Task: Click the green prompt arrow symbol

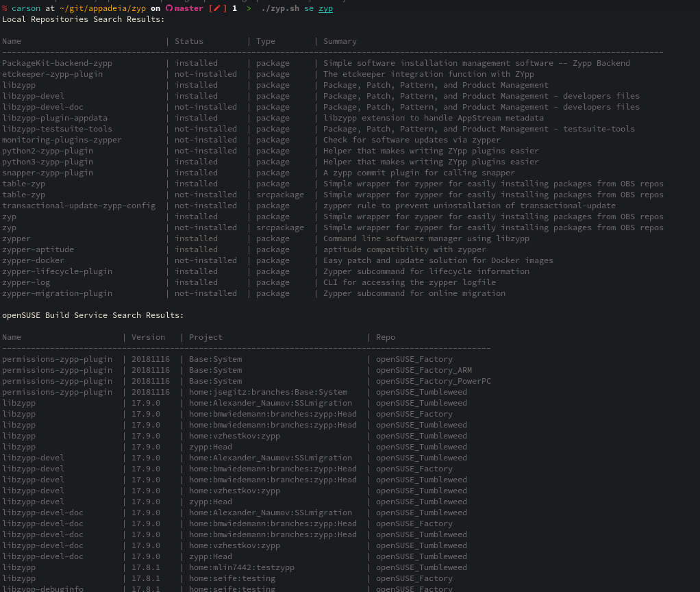Action: [249, 8]
